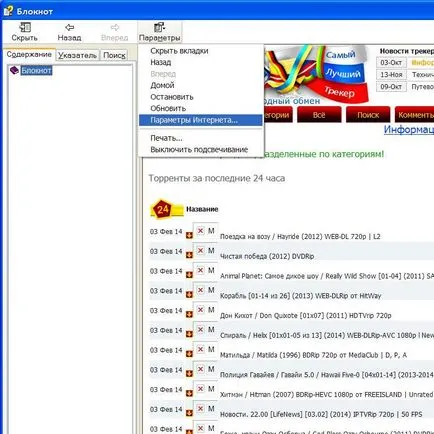This screenshot has height=434, width=434.
Task: Click red X icon in Animal Planet row
Action: 200,270
